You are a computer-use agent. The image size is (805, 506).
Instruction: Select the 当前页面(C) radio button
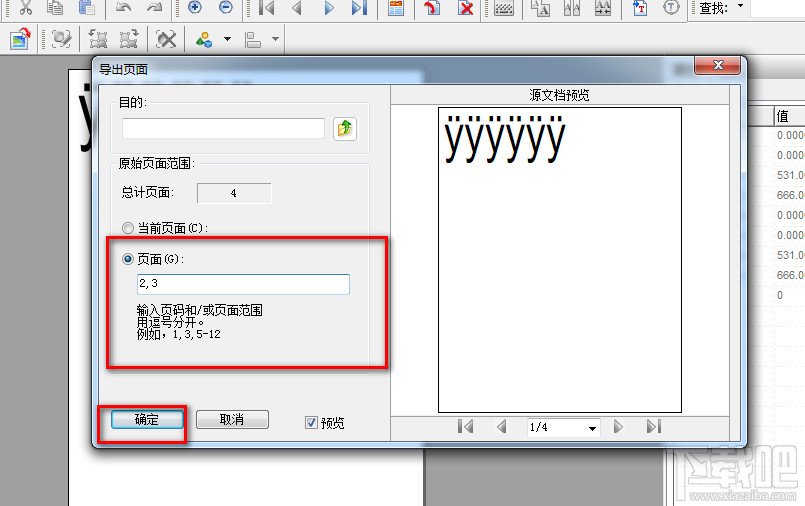coord(128,228)
